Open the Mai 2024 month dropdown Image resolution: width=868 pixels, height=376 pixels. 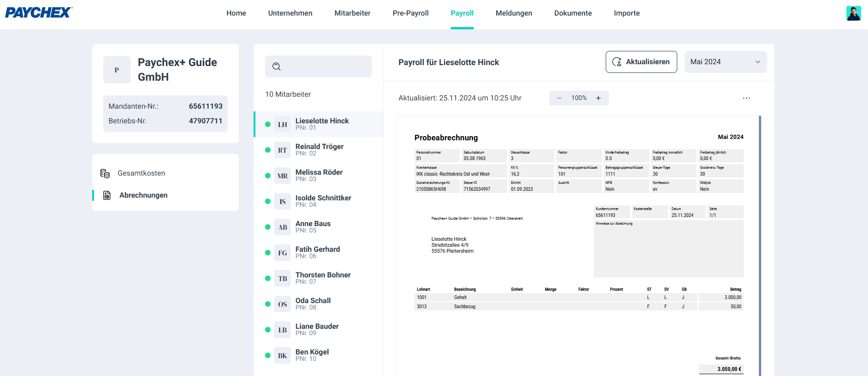tap(725, 62)
